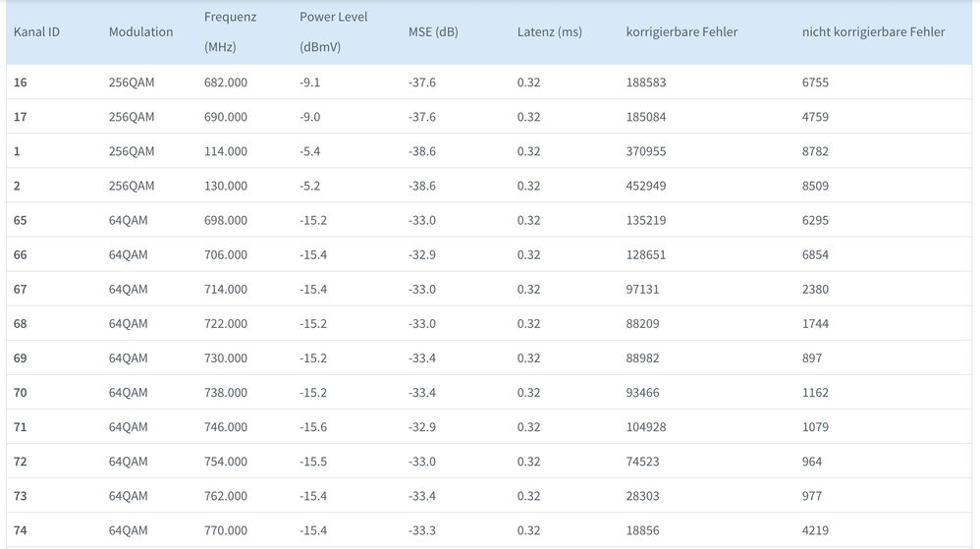Select Kanal ID 17 cell
This screenshot has width=980, height=549.
point(20,117)
